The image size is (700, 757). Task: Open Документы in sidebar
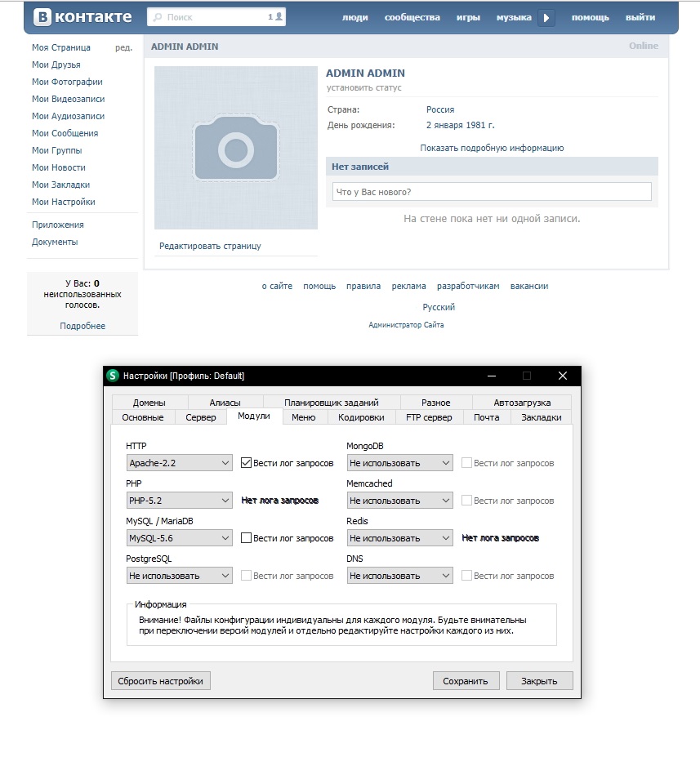pyautogui.click(x=55, y=242)
